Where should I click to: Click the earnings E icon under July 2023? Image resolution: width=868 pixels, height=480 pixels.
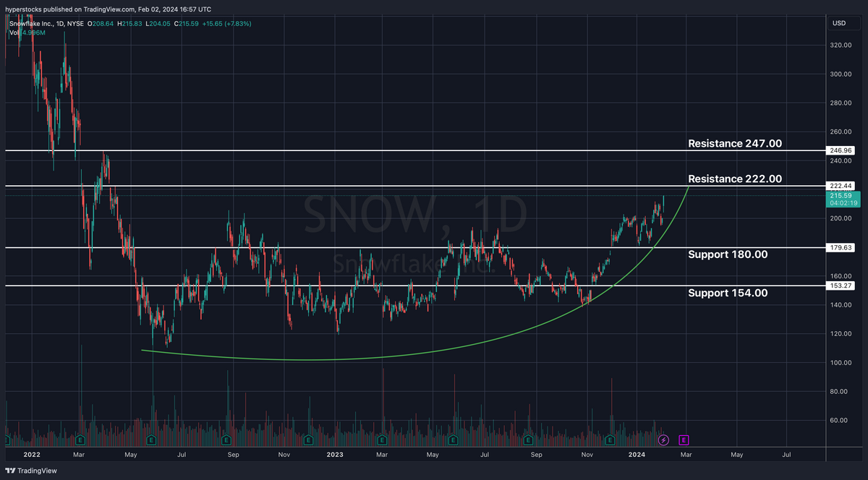528,440
